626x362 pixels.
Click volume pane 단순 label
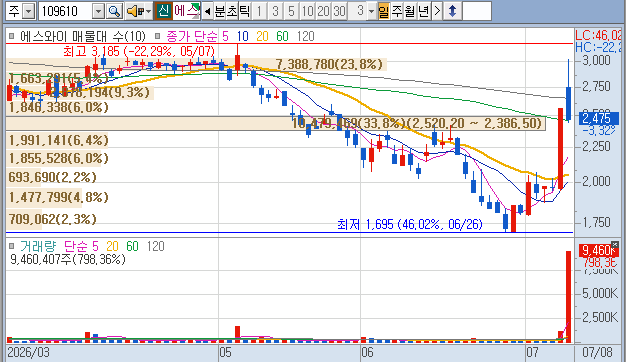pos(76,246)
